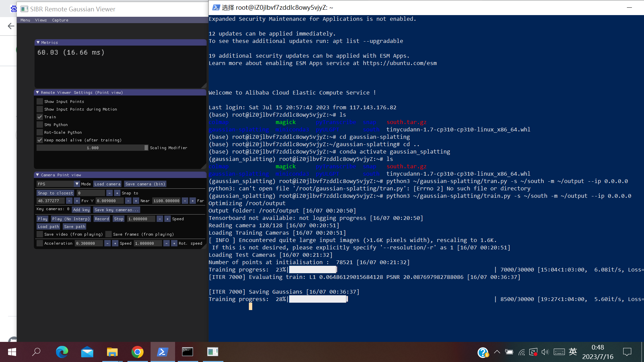
Task: Collapse the Camera Point view section
Action: point(38,175)
